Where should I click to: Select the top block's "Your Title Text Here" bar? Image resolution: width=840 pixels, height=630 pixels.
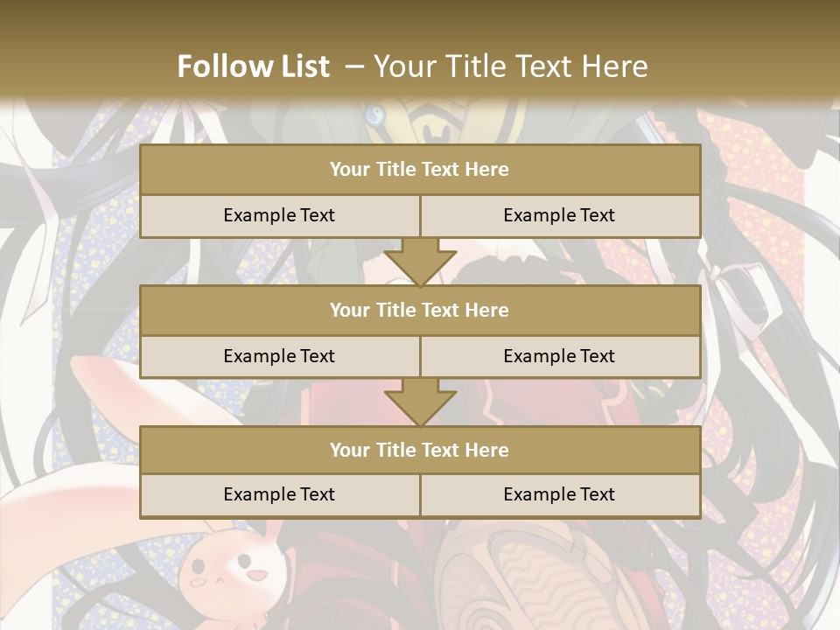420,170
